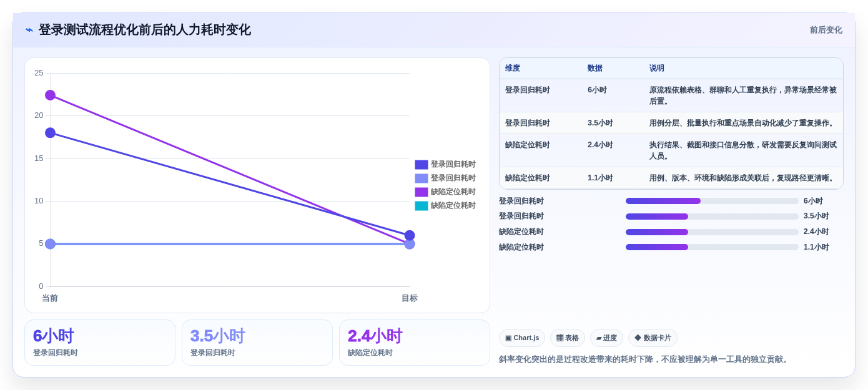Click the page title 登录测试流程优化前后的人力耗时变化
Screen dimensions: 868x390
tap(145, 30)
